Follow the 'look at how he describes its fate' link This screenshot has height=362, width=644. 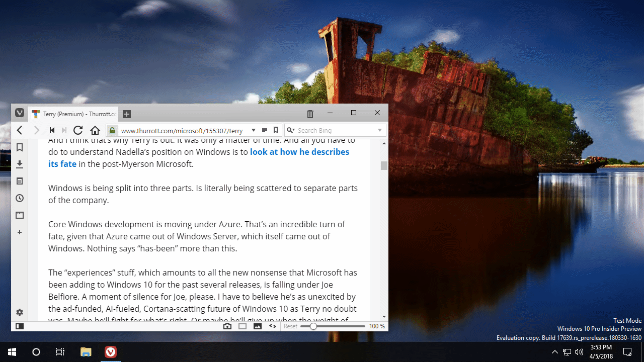click(x=299, y=152)
